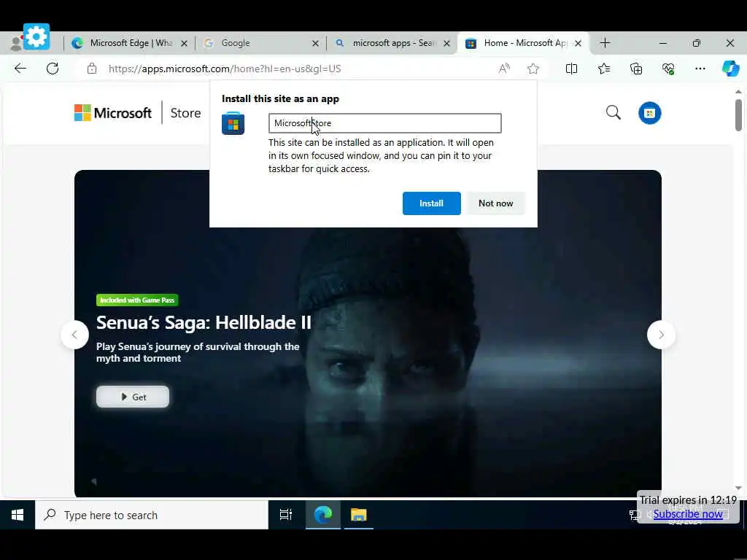Open File Explorer from the taskbar

pos(359,515)
